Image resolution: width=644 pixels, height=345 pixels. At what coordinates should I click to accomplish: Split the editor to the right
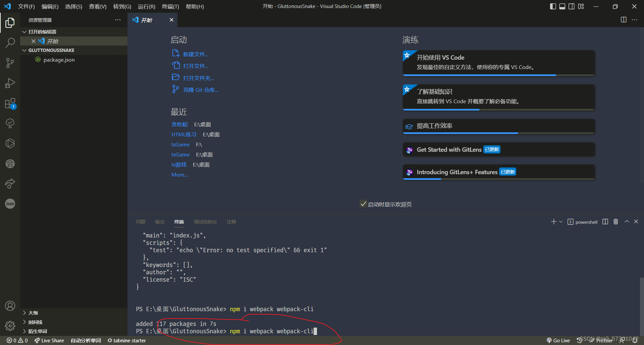(x=624, y=20)
